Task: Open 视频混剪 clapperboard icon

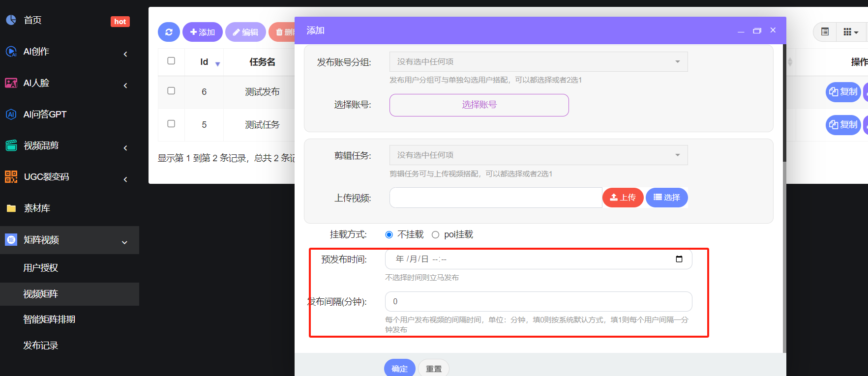Action: click(11, 145)
